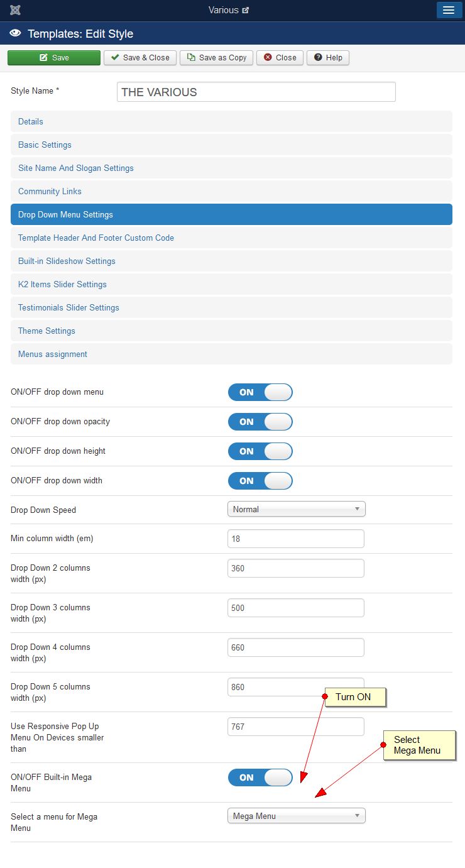
Task: Click the Close button with red icon
Action: 280,57
